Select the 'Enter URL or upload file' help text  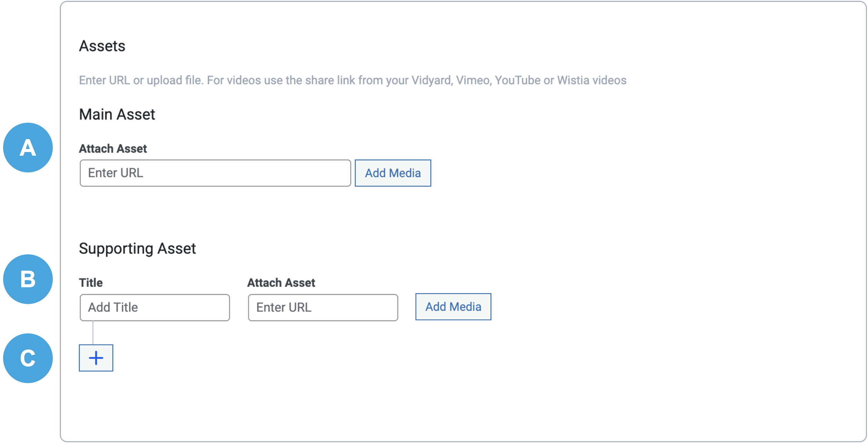tap(353, 80)
